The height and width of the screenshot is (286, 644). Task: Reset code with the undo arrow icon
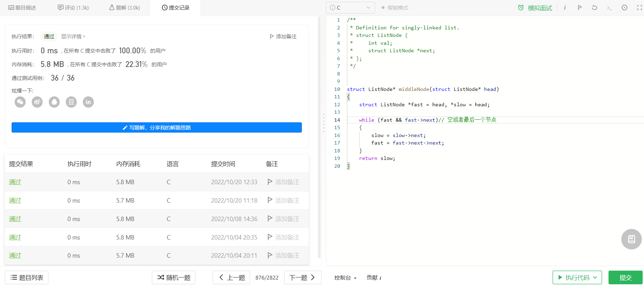(x=595, y=8)
